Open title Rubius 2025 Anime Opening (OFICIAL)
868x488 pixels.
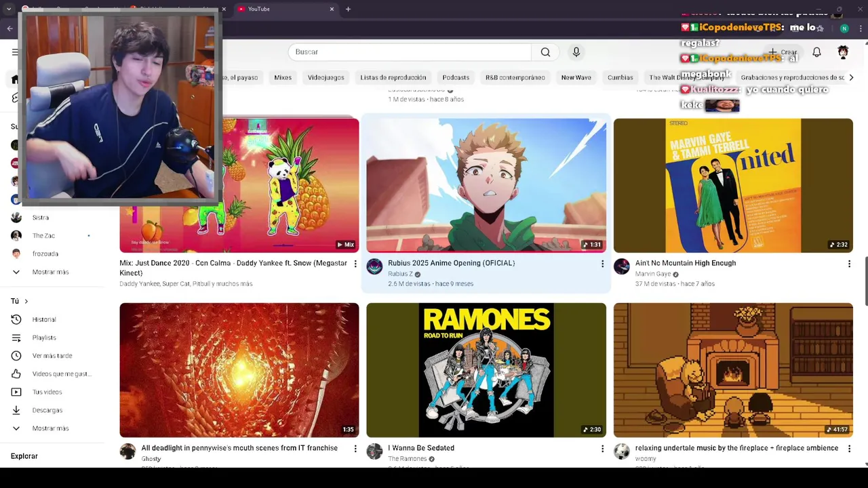(x=451, y=263)
